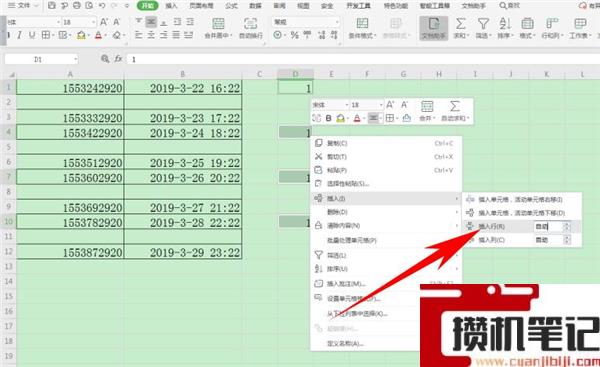This screenshot has width=600, height=367.
Task: Switch to the Insert ribbon tab
Action: [171, 6]
